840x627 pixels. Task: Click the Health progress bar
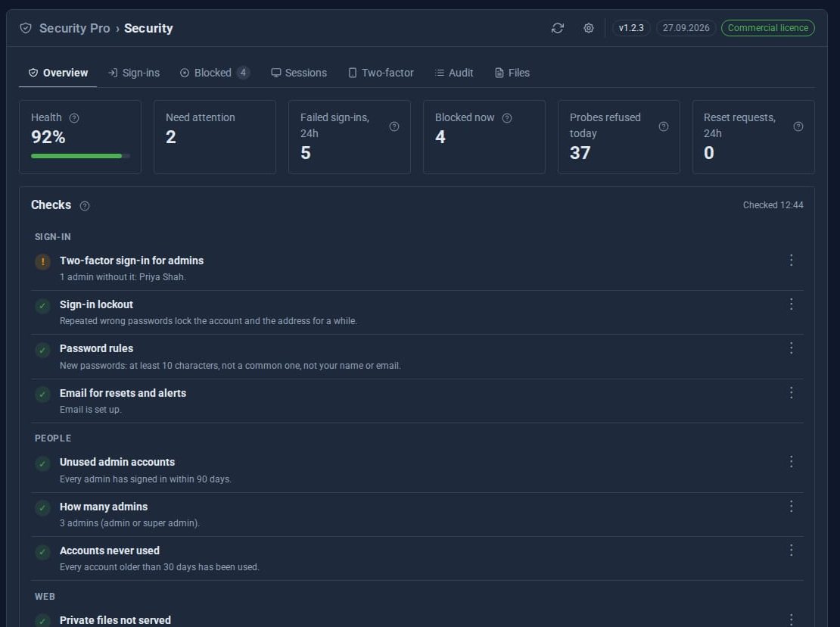coord(80,156)
